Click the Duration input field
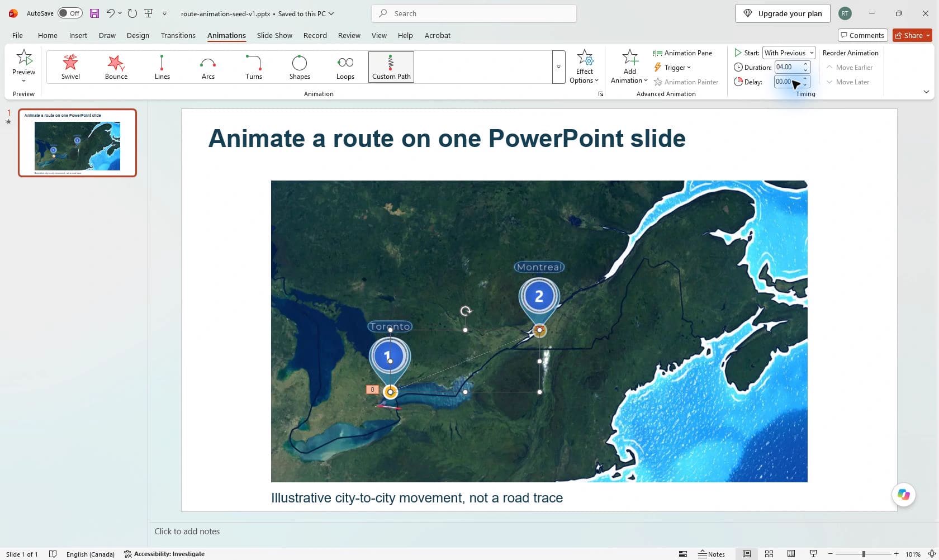 [788, 67]
